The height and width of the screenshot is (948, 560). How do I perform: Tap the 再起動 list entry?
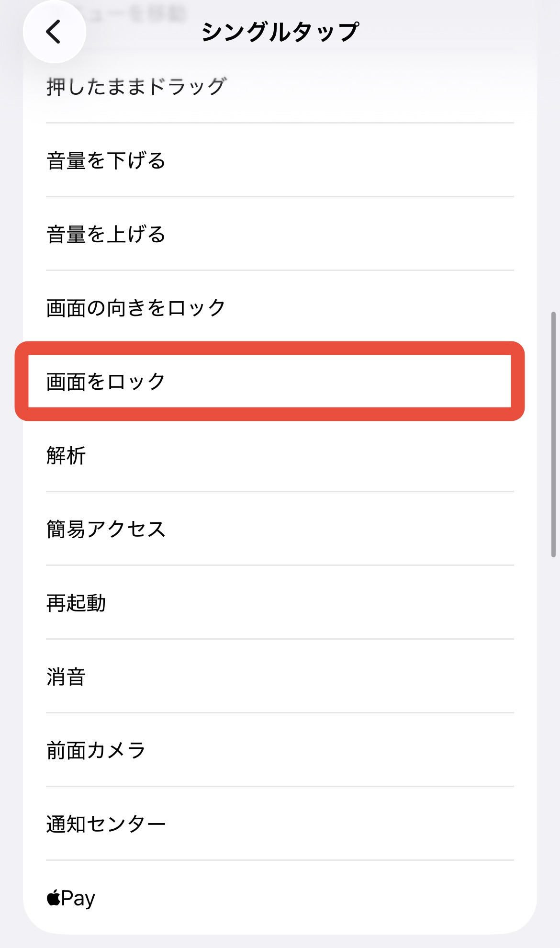76,603
